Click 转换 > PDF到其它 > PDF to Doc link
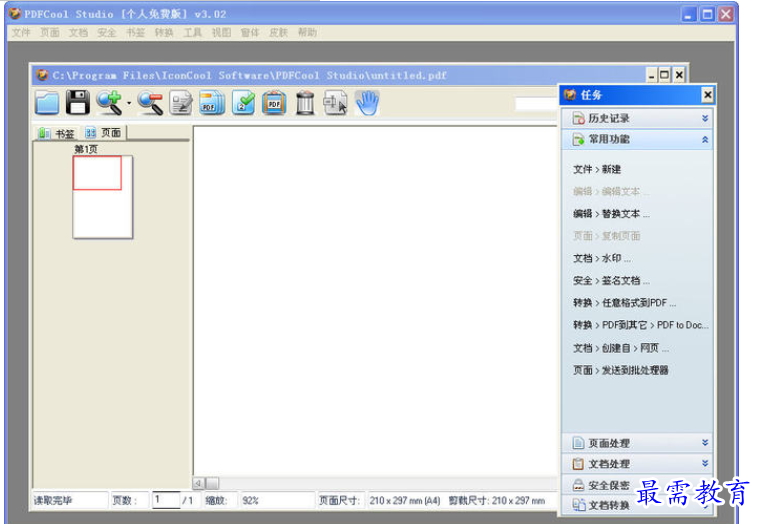Screen dimensions: 758x524 click(x=641, y=325)
